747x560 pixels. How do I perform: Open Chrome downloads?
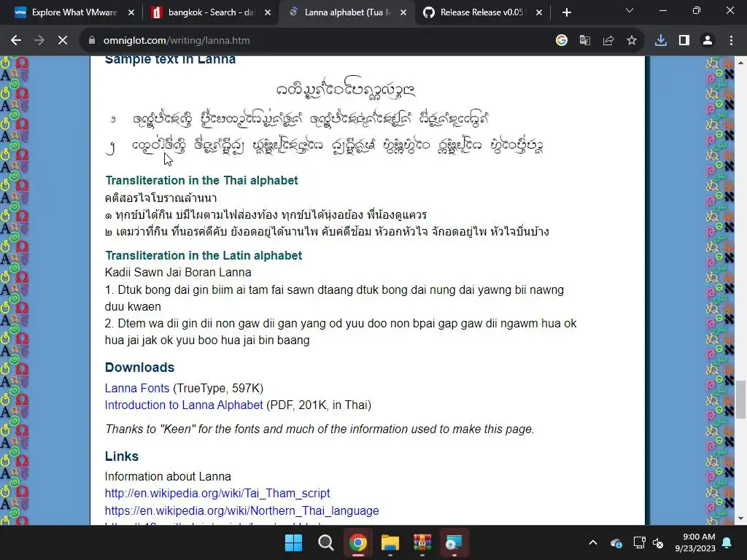[x=661, y=41]
